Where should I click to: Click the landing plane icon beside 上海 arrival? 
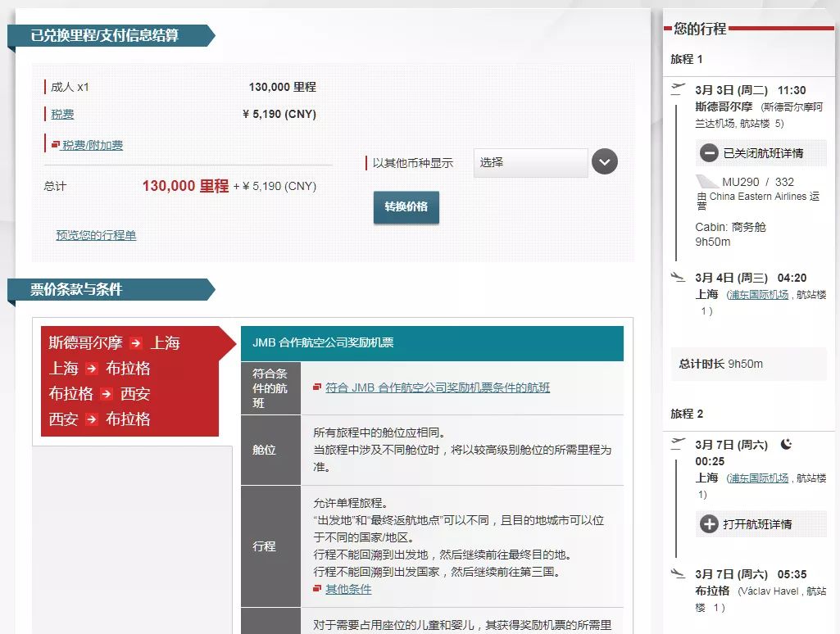pyautogui.click(x=676, y=275)
